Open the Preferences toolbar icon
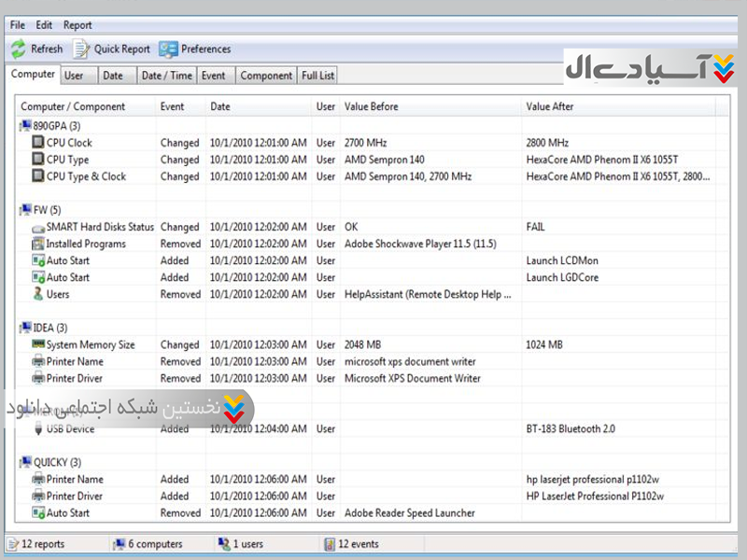The height and width of the screenshot is (560, 747). 168,49
